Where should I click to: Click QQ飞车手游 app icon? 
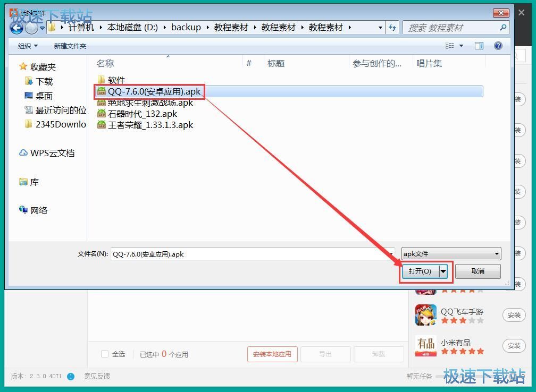(x=426, y=315)
